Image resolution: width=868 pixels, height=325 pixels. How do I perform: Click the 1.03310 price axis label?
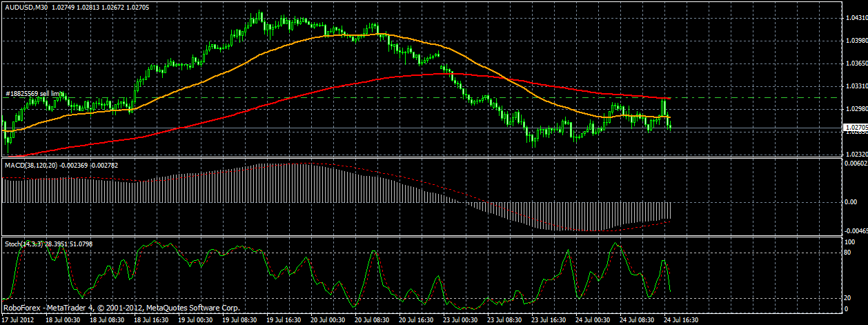(856, 86)
